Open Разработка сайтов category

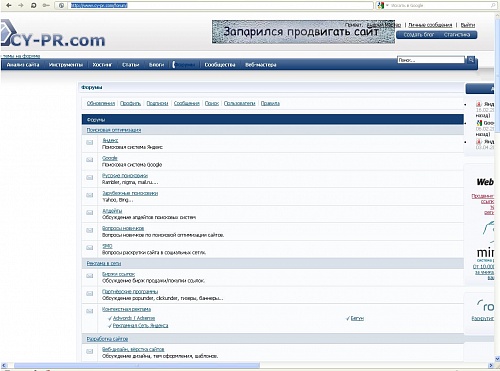click(107, 339)
